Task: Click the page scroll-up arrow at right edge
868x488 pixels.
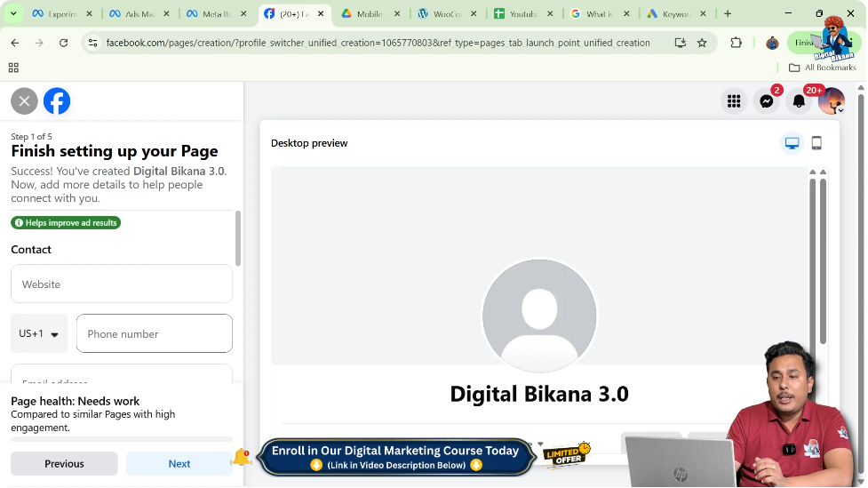Action: pyautogui.click(x=861, y=87)
